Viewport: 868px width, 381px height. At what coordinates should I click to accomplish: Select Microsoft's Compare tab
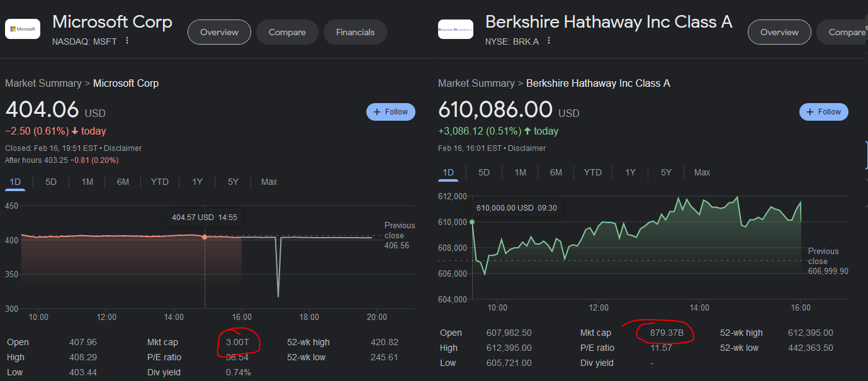[287, 32]
